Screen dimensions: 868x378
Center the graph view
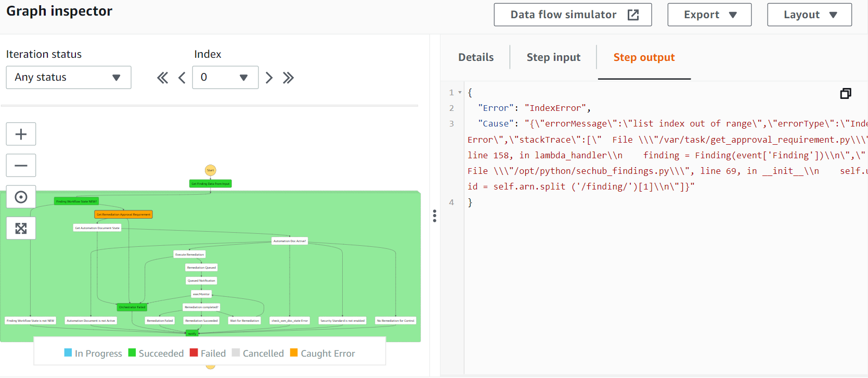click(21, 197)
